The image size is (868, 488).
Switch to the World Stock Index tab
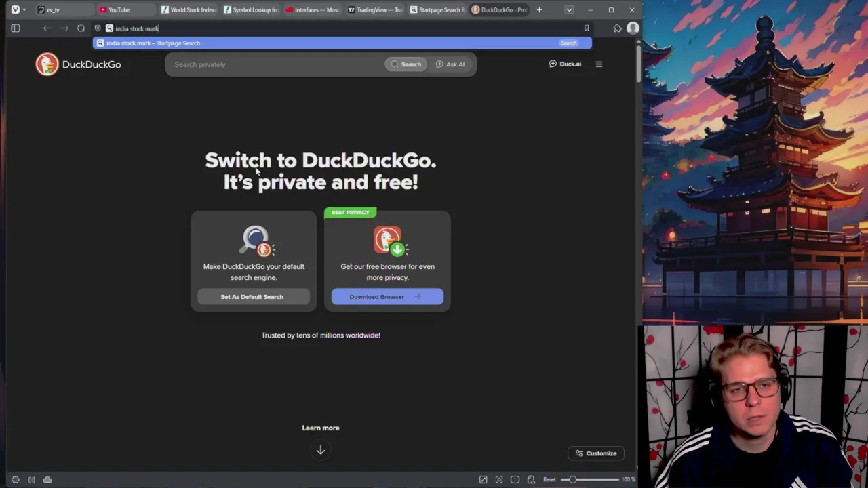[189, 9]
